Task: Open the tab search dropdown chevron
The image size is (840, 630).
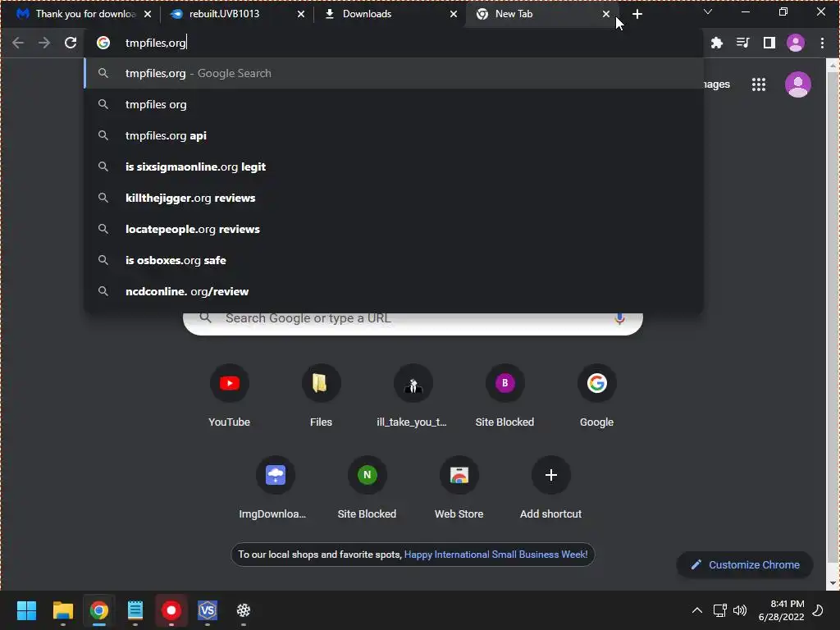Action: point(708,11)
